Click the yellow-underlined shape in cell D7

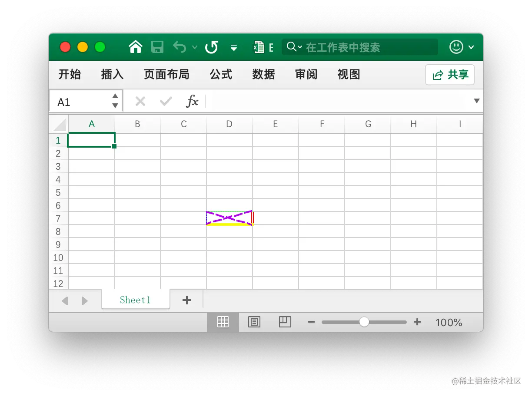point(229,218)
